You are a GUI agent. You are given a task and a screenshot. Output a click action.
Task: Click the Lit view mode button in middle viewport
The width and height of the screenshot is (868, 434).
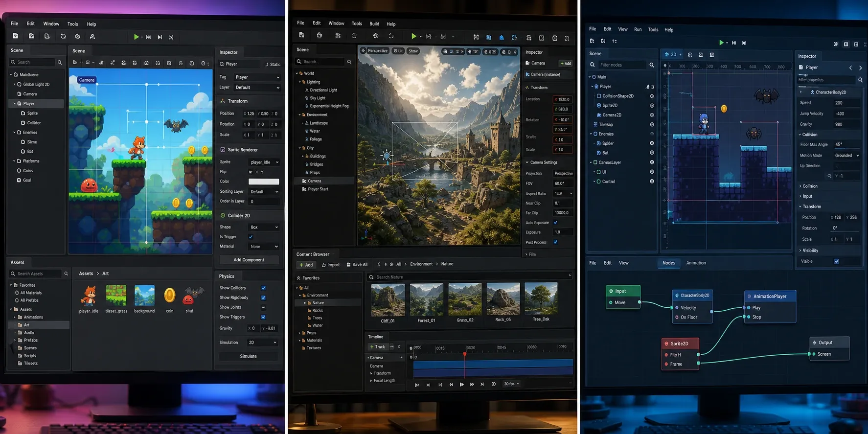398,51
